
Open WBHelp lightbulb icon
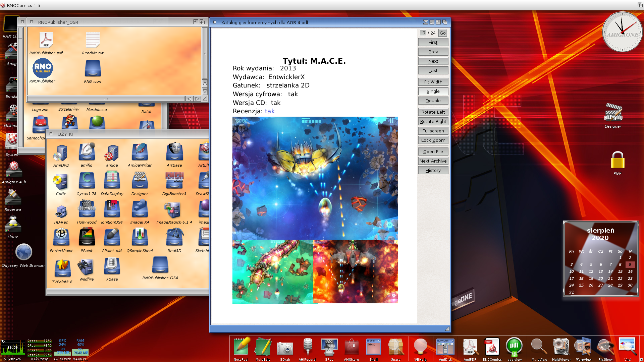(420, 347)
